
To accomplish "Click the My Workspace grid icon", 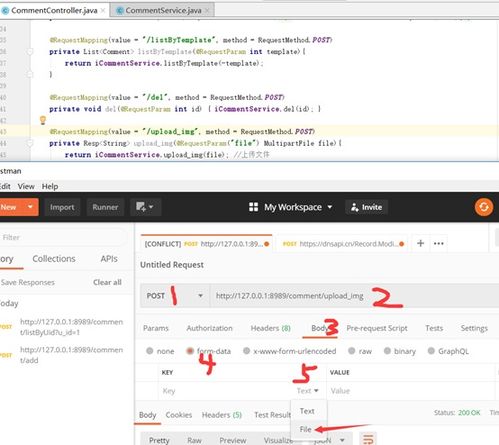I will coord(253,207).
